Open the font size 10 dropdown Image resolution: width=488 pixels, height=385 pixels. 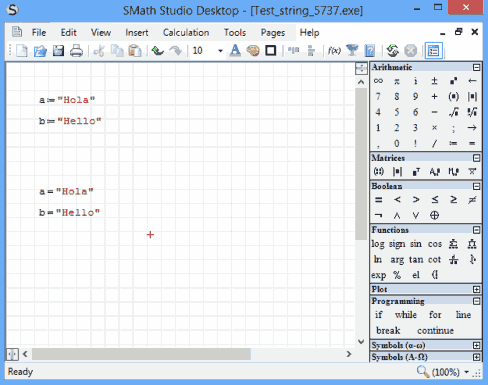(220, 51)
